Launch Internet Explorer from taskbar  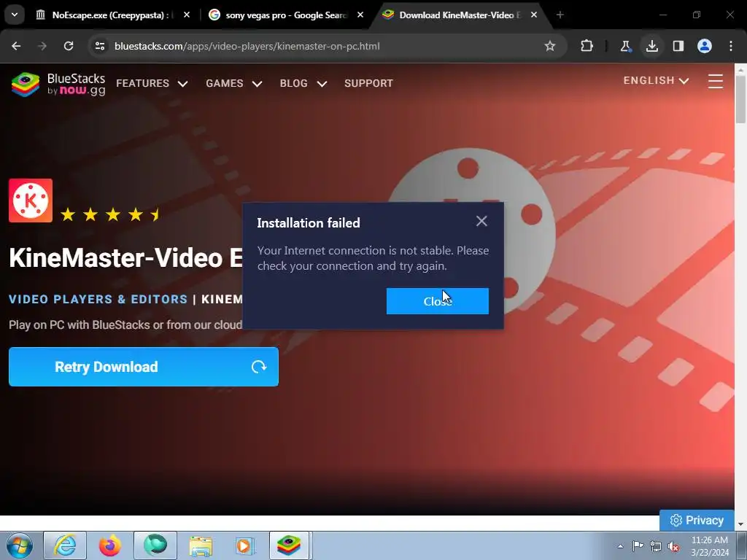65,545
